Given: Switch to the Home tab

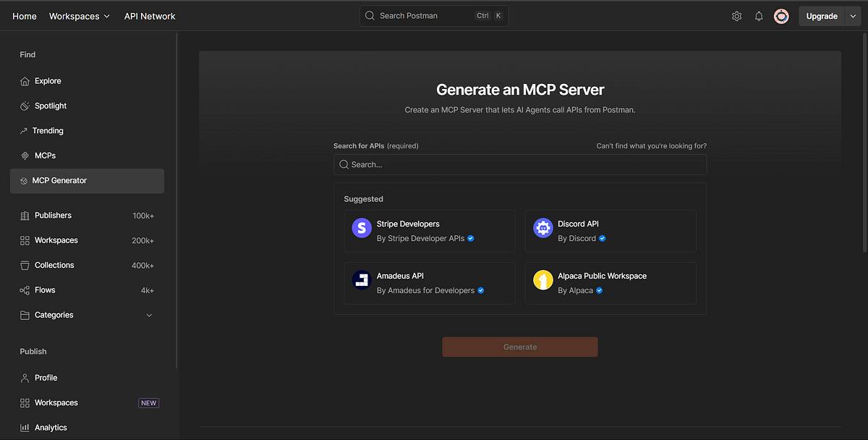Looking at the screenshot, I should (x=24, y=15).
